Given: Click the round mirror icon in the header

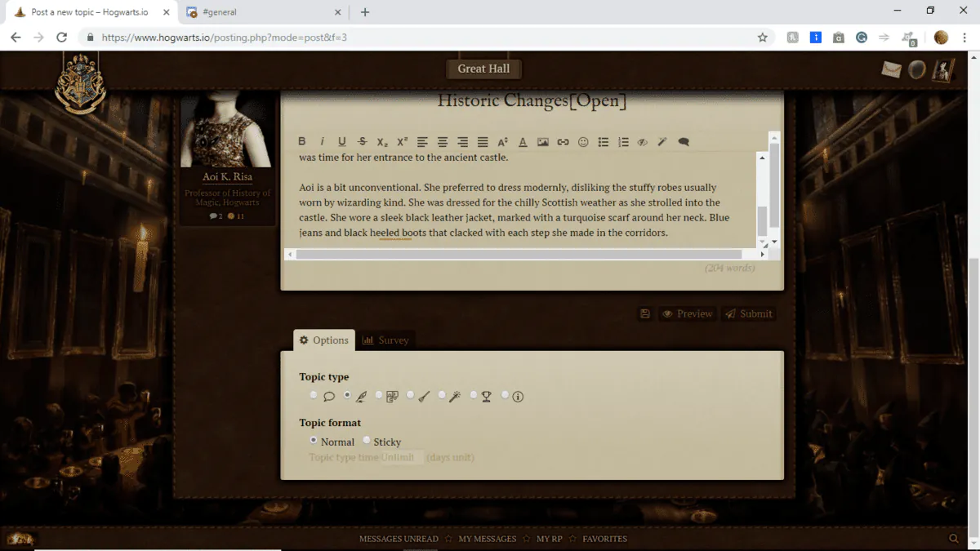Looking at the screenshot, I should tap(917, 70).
